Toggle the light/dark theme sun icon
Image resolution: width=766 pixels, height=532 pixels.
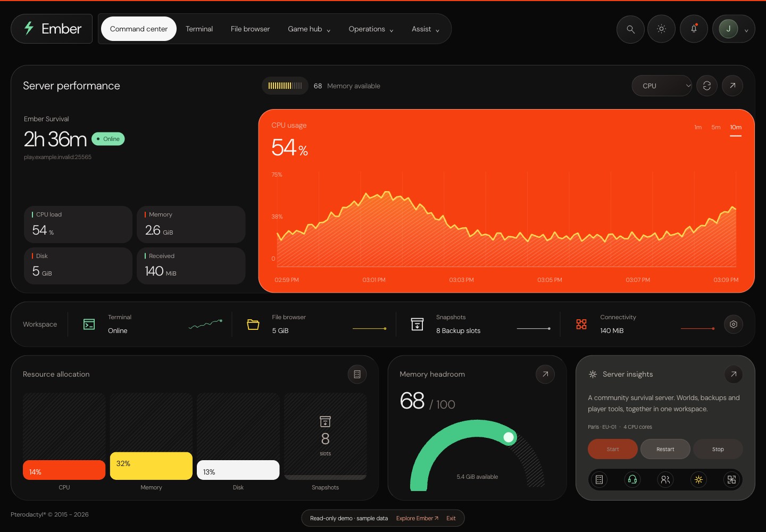tap(661, 29)
